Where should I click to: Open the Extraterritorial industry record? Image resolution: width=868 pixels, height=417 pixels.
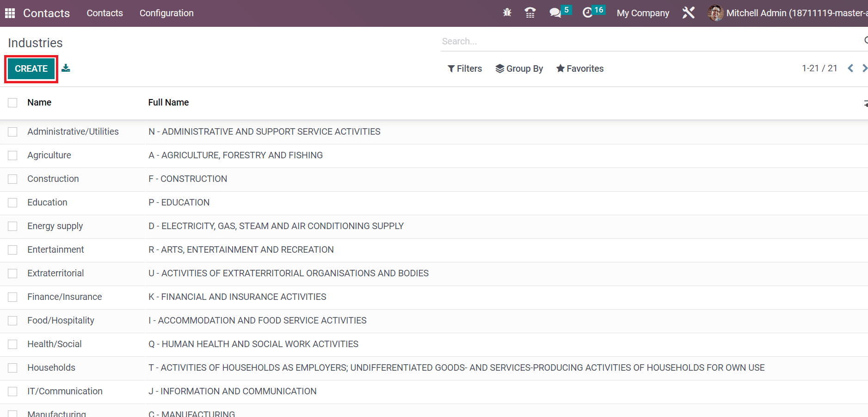[55, 273]
